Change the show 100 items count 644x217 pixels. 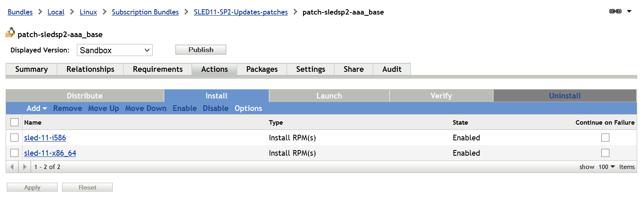[x=607, y=167]
